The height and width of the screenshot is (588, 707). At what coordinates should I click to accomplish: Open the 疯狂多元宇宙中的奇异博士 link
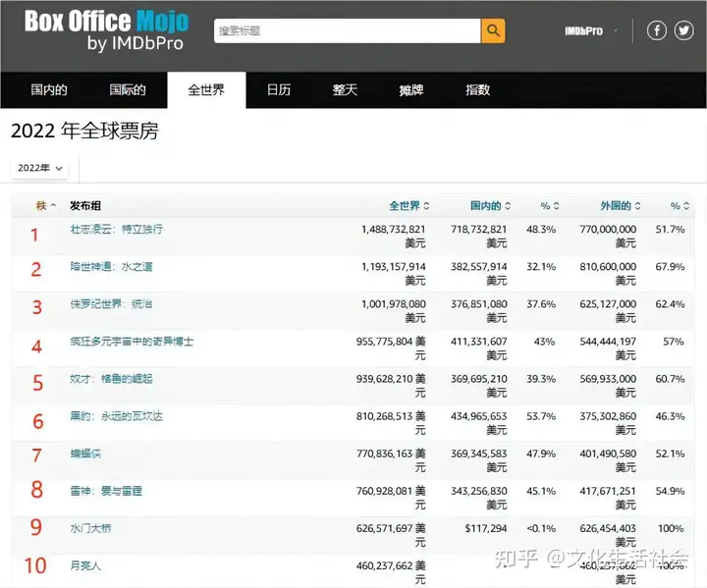(132, 342)
